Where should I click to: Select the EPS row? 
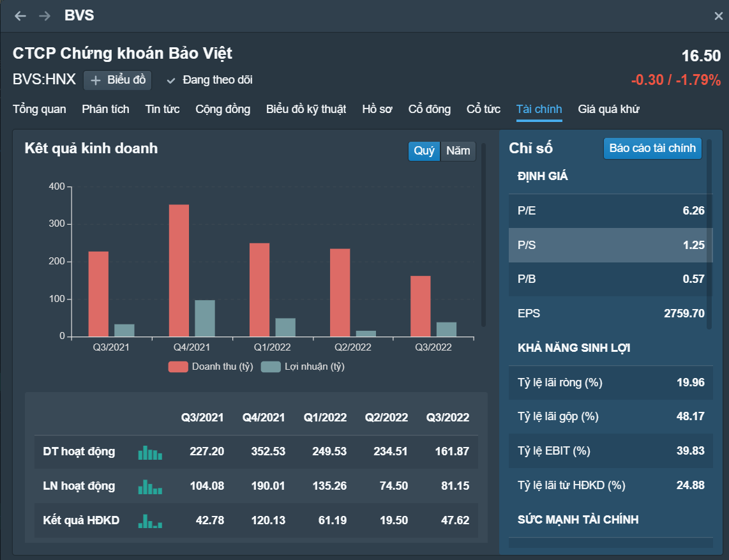(610, 314)
